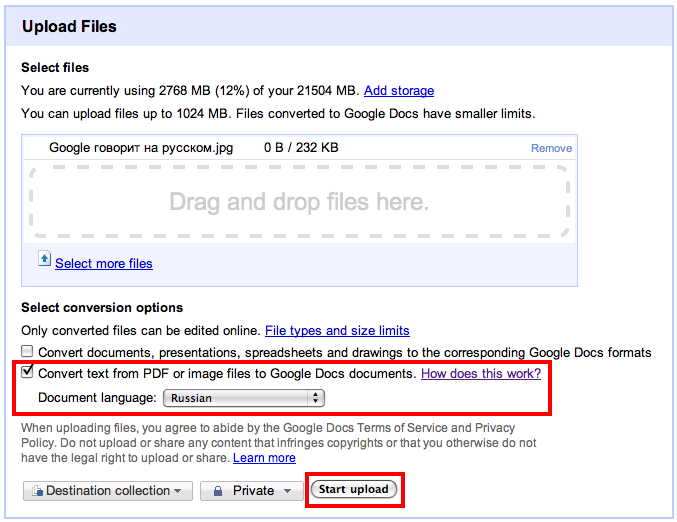Screen dimensions: 677x522
Task: Click the padlock icon on Private button
Action: point(218,491)
